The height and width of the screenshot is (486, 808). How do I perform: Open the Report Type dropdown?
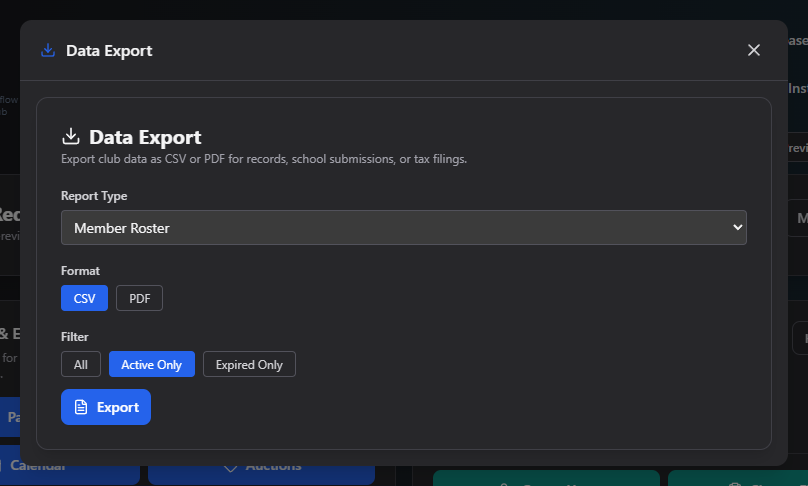pyautogui.click(x=403, y=227)
